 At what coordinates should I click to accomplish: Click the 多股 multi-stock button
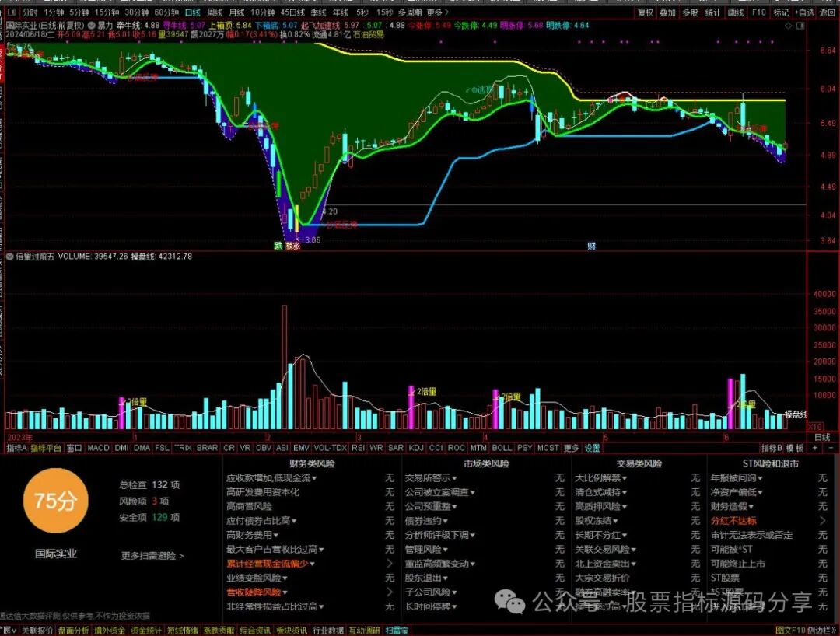pyautogui.click(x=690, y=12)
